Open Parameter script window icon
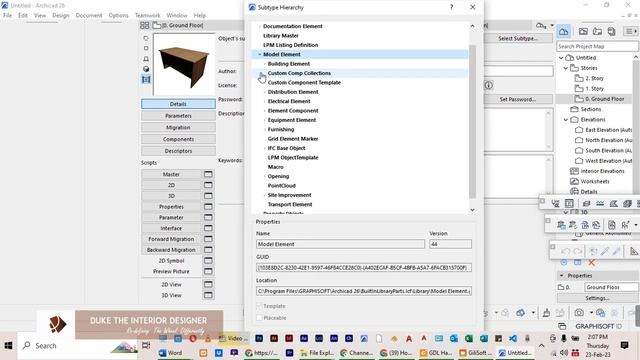Image resolution: width=640 pixels, height=360 pixels. tap(208, 218)
